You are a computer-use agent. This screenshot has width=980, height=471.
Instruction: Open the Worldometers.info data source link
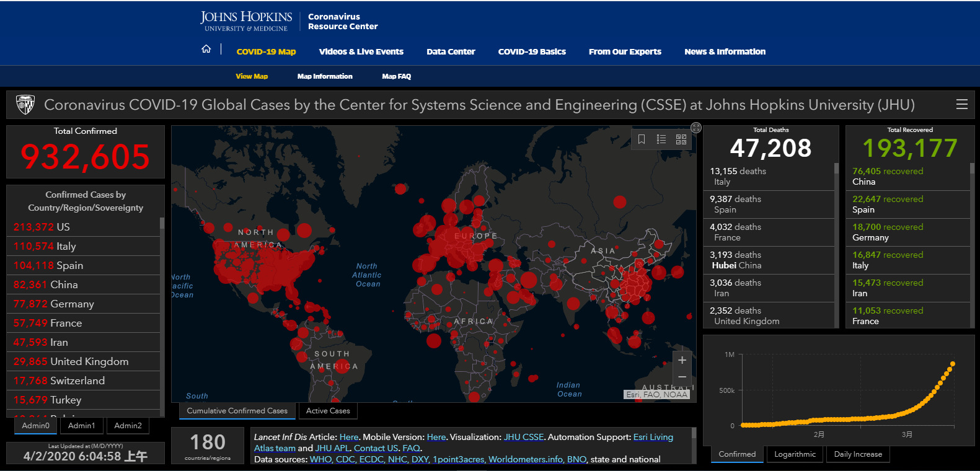526,459
